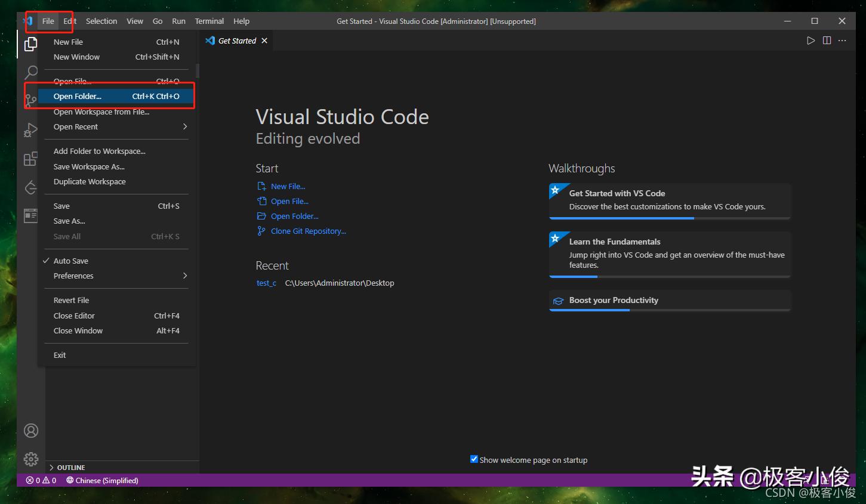The image size is (866, 504).
Task: Click the Clone Git Repository... link
Action: 308,231
